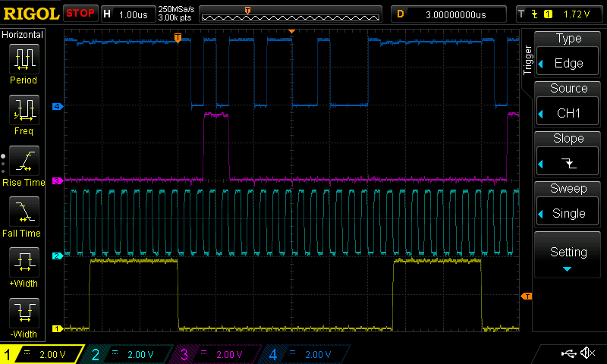Open the trigger Source CH1 menu
This screenshot has height=364, width=607.
(568, 104)
